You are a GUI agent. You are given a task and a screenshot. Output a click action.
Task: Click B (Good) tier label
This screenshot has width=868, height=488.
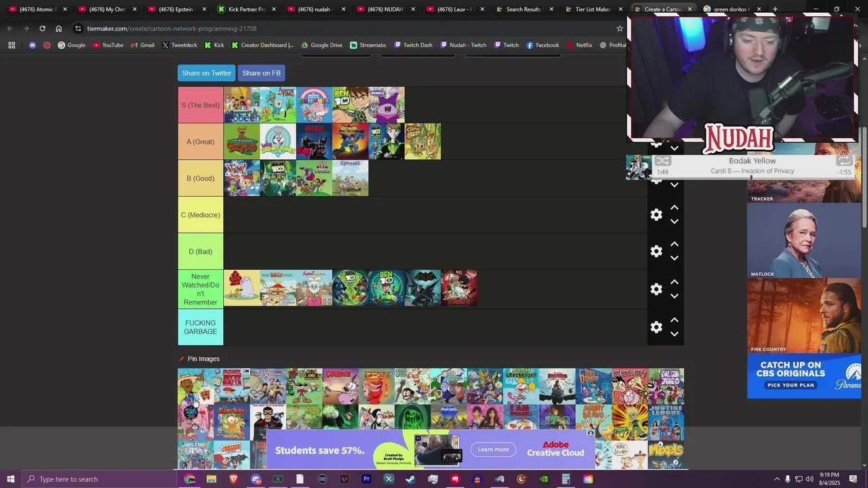click(x=201, y=178)
